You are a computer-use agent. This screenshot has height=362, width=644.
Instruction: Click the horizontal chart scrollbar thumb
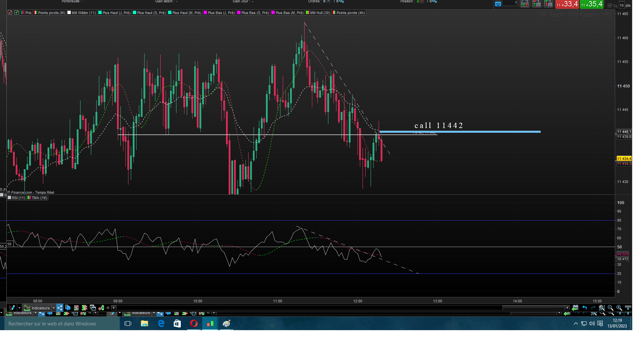[x=534, y=308]
